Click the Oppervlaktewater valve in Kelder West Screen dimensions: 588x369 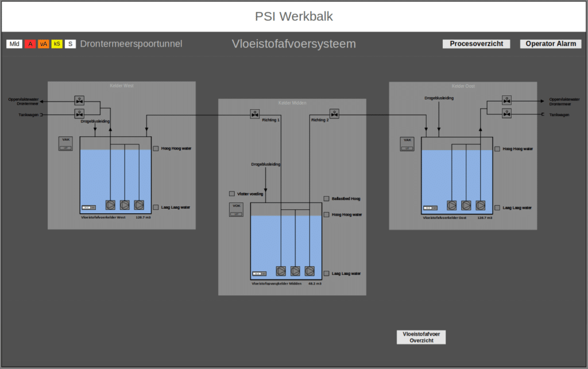pos(79,100)
